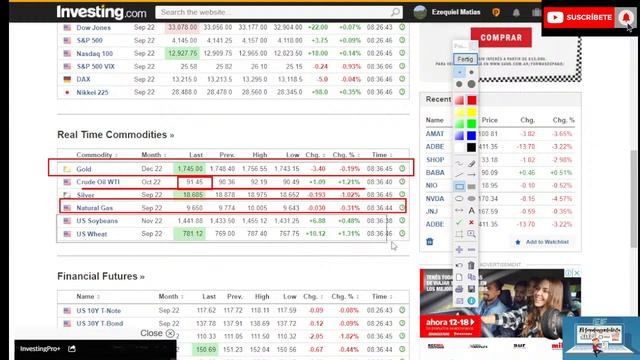The width and height of the screenshot is (640, 360).
Task: Open the Gold commodity link
Action: click(x=84, y=169)
